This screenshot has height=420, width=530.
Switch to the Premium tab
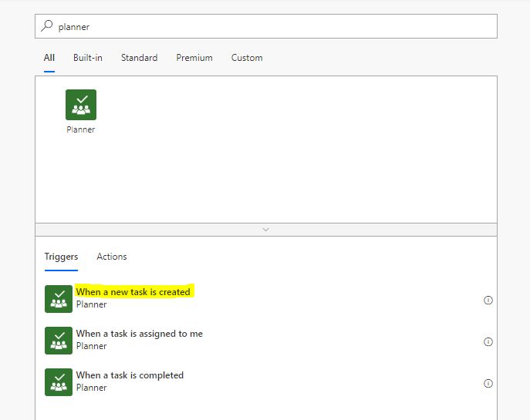pos(194,58)
